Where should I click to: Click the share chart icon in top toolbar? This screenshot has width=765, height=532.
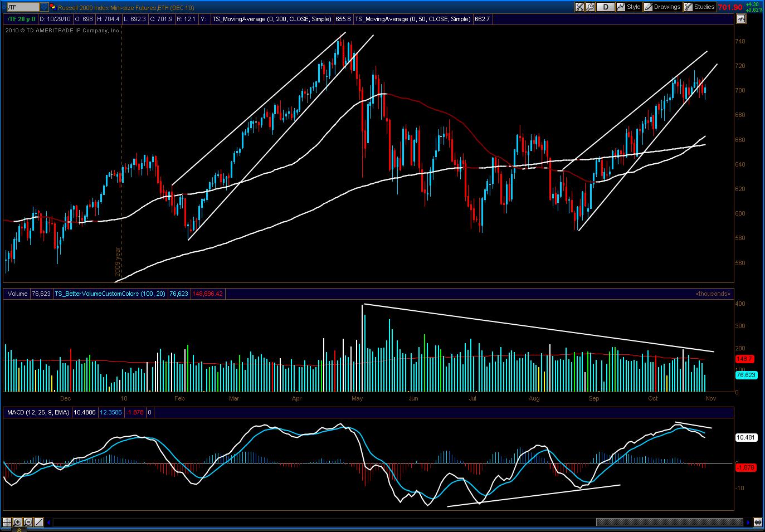(x=580, y=7)
